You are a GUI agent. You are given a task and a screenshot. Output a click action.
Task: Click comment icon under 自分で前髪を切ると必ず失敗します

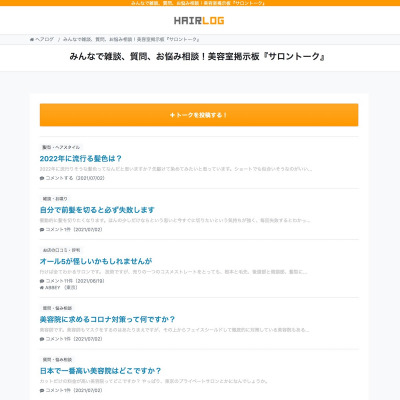click(x=42, y=230)
